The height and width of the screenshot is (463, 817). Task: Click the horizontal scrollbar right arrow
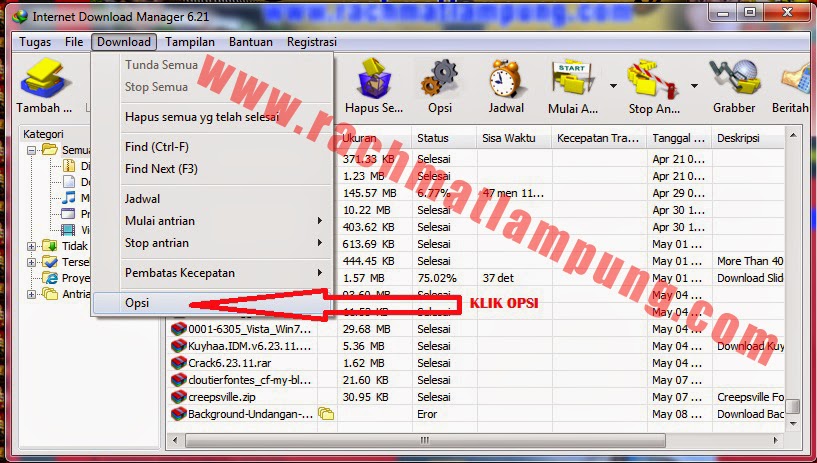tap(775, 441)
